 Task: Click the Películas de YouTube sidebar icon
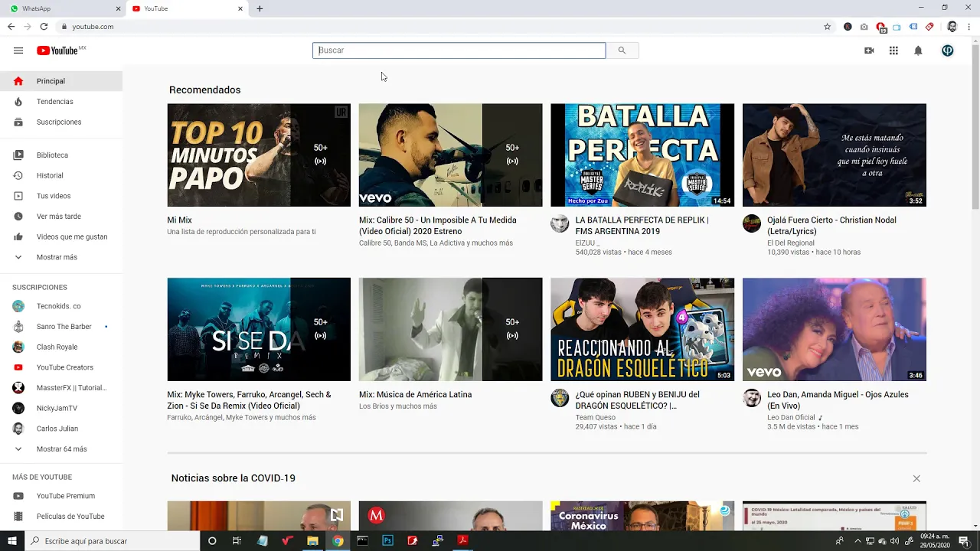[x=18, y=517]
